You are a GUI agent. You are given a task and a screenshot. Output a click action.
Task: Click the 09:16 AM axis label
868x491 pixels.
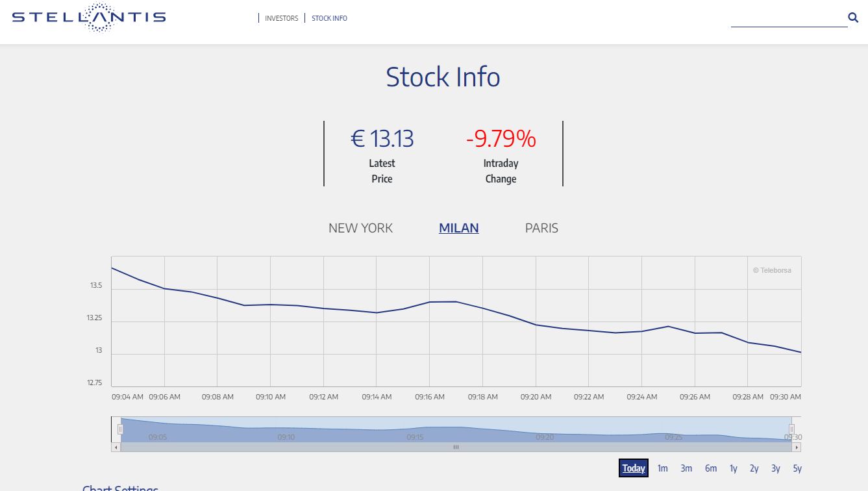pyautogui.click(x=430, y=397)
